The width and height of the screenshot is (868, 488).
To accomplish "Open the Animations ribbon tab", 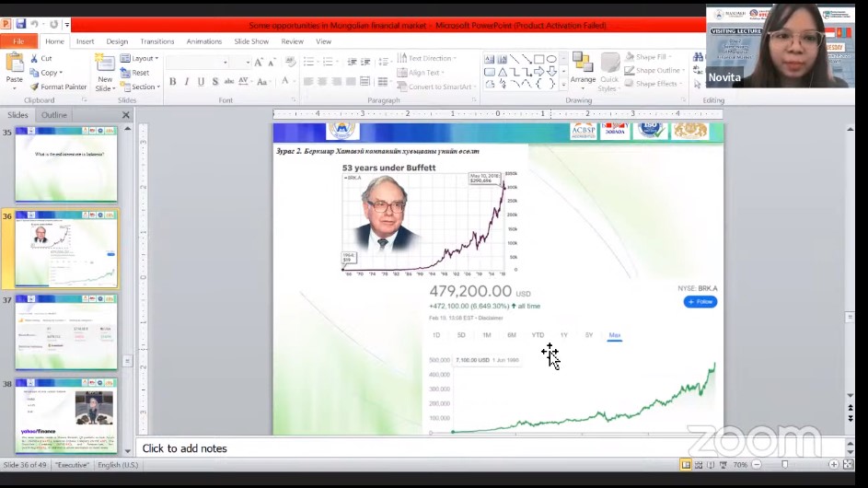I will point(203,41).
